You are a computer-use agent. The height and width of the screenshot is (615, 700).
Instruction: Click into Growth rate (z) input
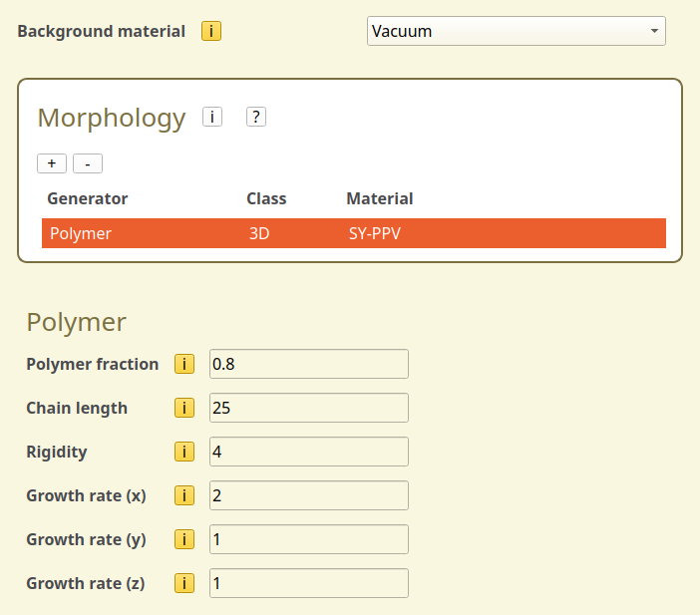tap(309, 583)
